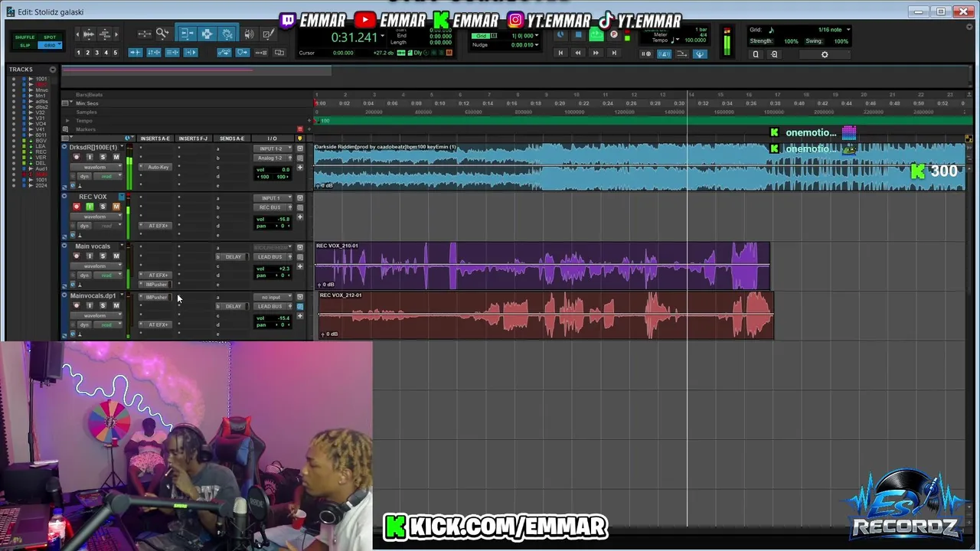Viewport: 980px width, 551px height.
Task: Select the Pencil tool
Action: pyautogui.click(x=267, y=34)
